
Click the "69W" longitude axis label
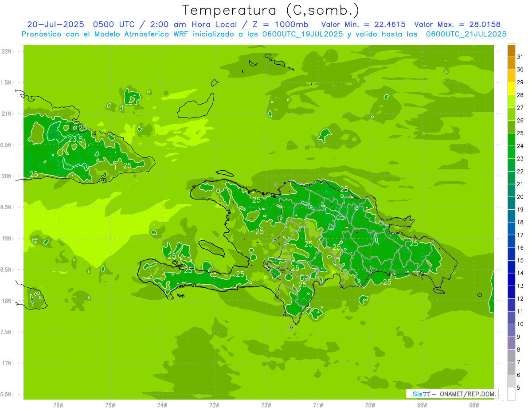(422, 405)
